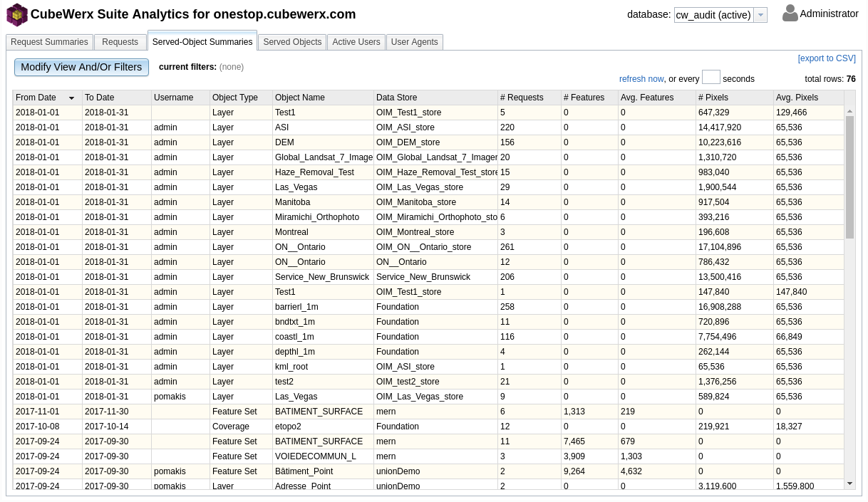Click the Service_New_Brunswick object name cell
The height and width of the screenshot is (502, 868).
[x=323, y=277]
